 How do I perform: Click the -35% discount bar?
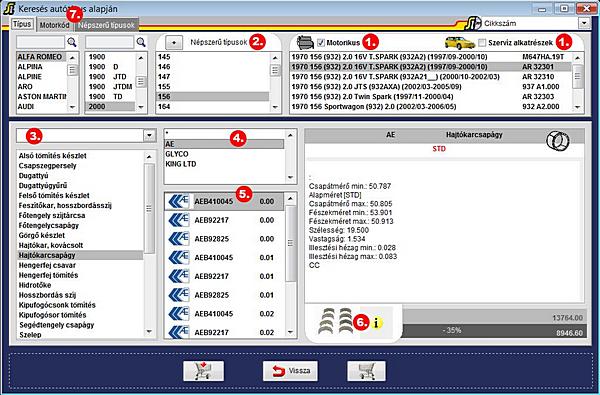(494, 331)
